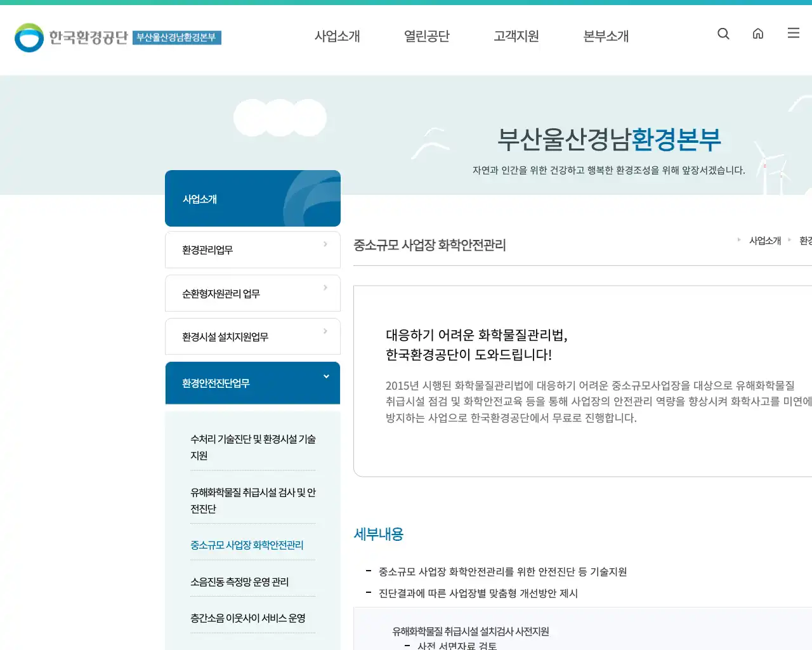The height and width of the screenshot is (650, 812).
Task: Click the 사업소개 breadcrumb link
Action: coord(766,240)
